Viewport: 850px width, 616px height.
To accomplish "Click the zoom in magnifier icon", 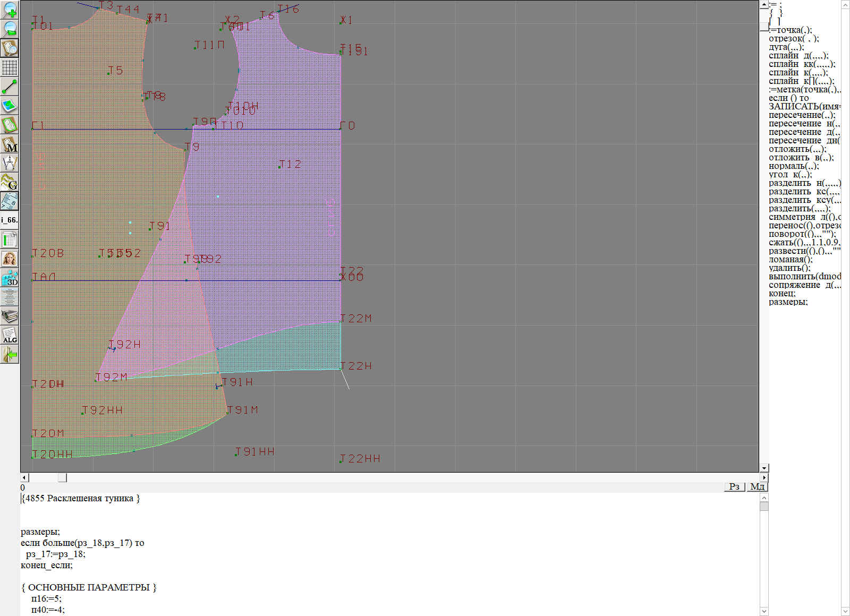I will tap(10, 10).
